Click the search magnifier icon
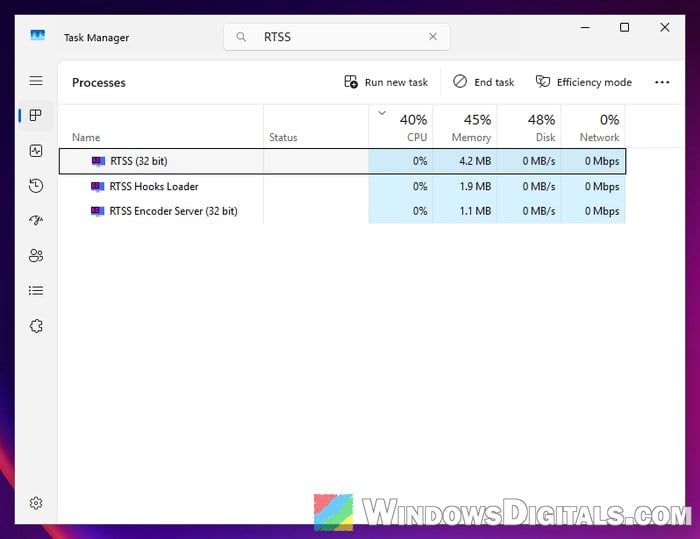Screen dimensions: 700x539 click(241, 37)
